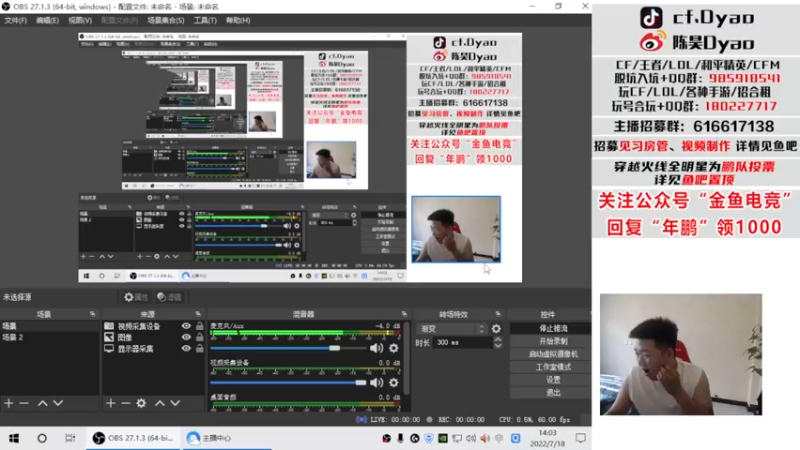Decrease the 时长 duration value
This screenshot has width=800, height=450.
click(x=497, y=345)
